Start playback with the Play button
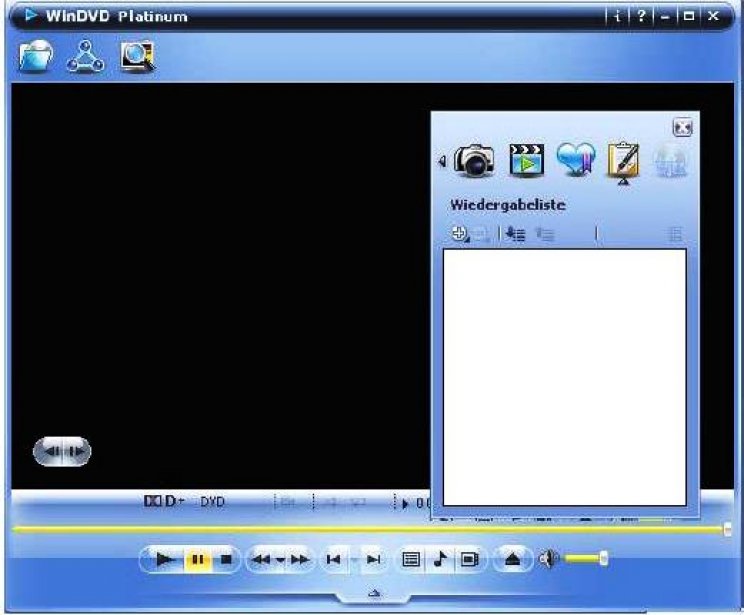Screen dimensions: 744x615 [x=165, y=560]
